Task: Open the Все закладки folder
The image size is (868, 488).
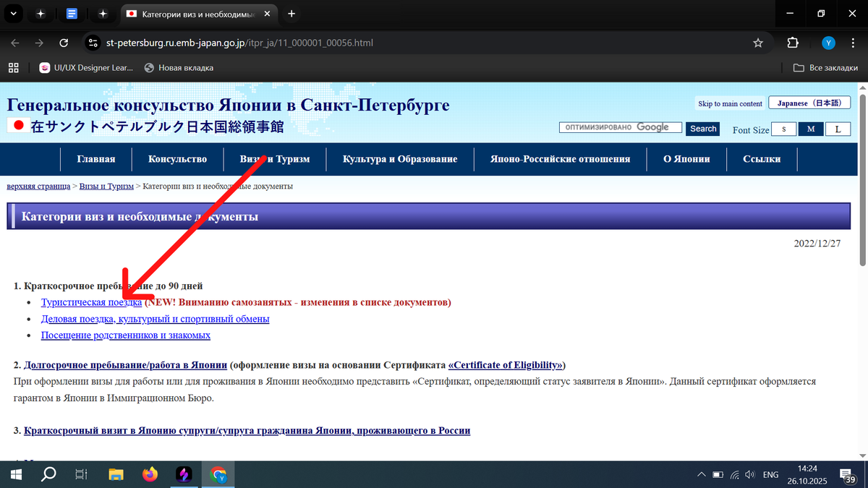Action: pos(825,68)
